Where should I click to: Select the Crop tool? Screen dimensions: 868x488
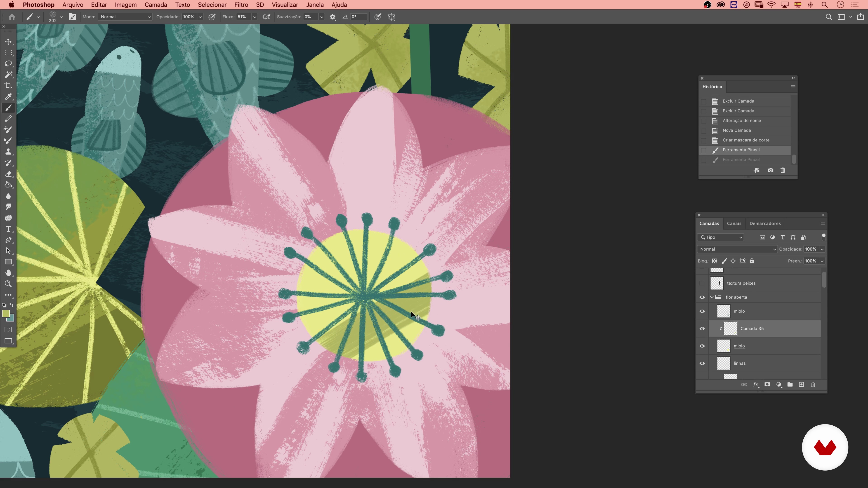tap(8, 86)
